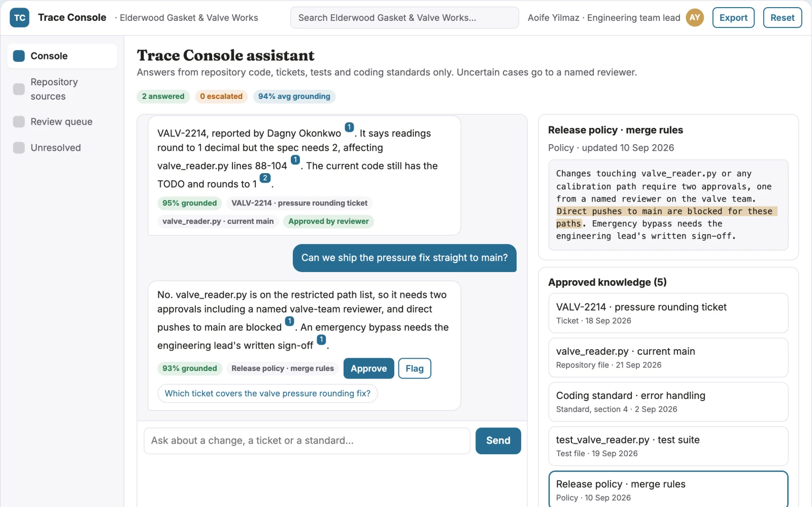Screen dimensions: 812x507
Task: Click citation 1 after 'main are blocked'
Action: (289, 321)
